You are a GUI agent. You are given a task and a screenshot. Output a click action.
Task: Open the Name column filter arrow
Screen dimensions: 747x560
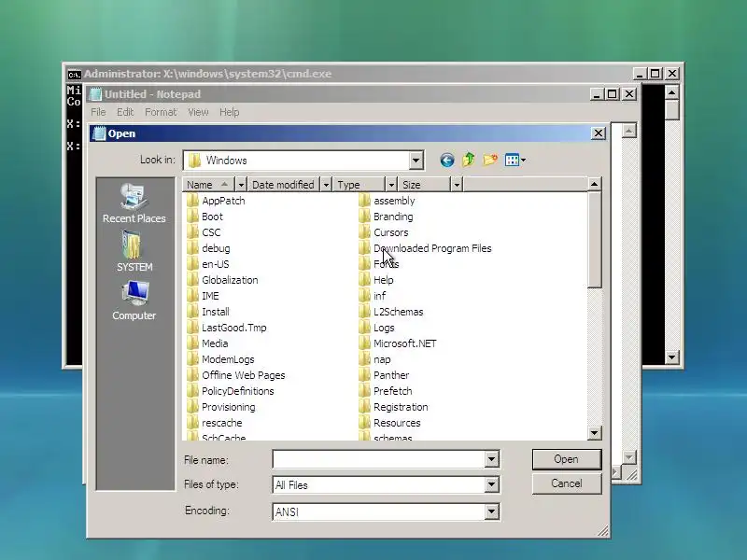[x=241, y=184]
